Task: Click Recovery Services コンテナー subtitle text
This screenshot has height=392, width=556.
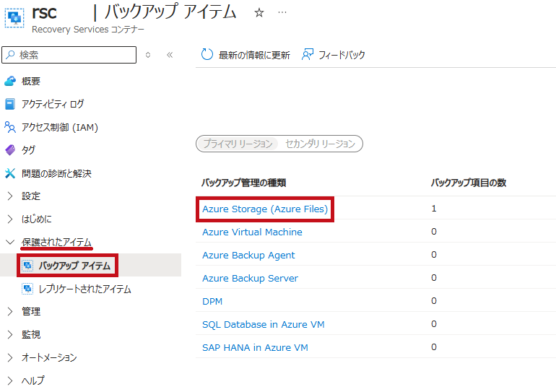Action: (88, 29)
